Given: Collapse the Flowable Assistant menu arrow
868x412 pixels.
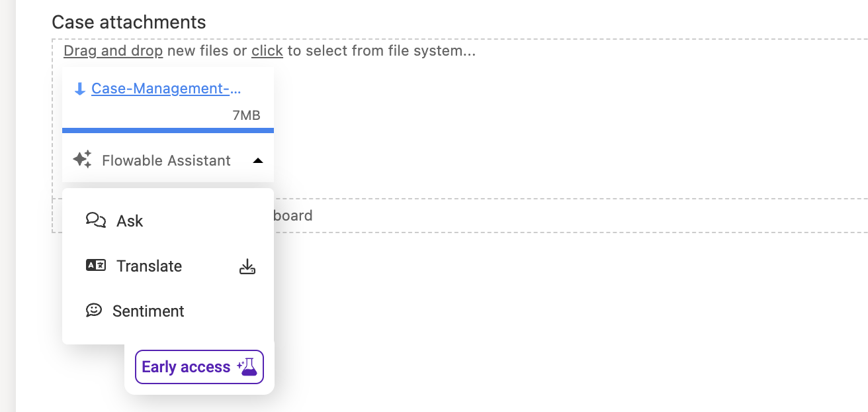Looking at the screenshot, I should pos(259,160).
